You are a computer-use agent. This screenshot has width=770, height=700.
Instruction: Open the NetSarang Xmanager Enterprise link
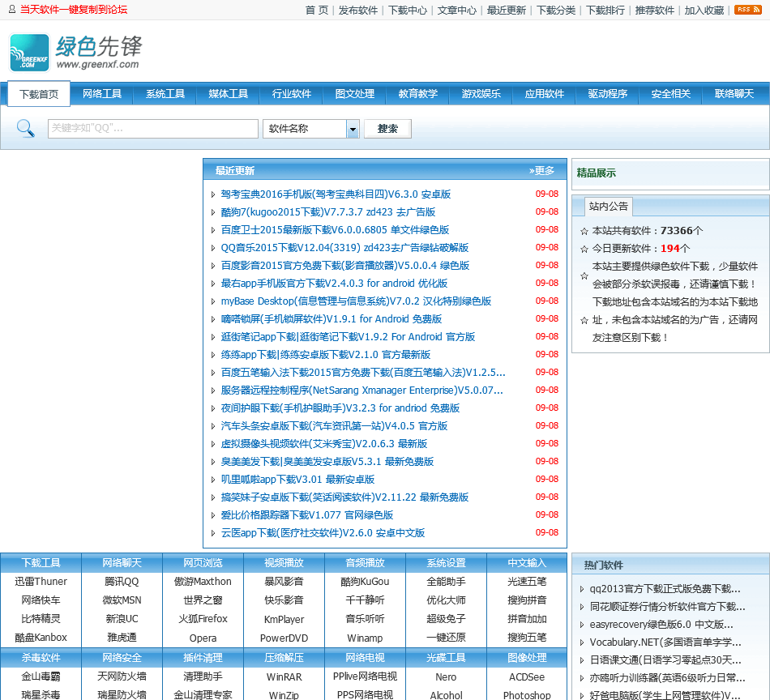(362, 391)
